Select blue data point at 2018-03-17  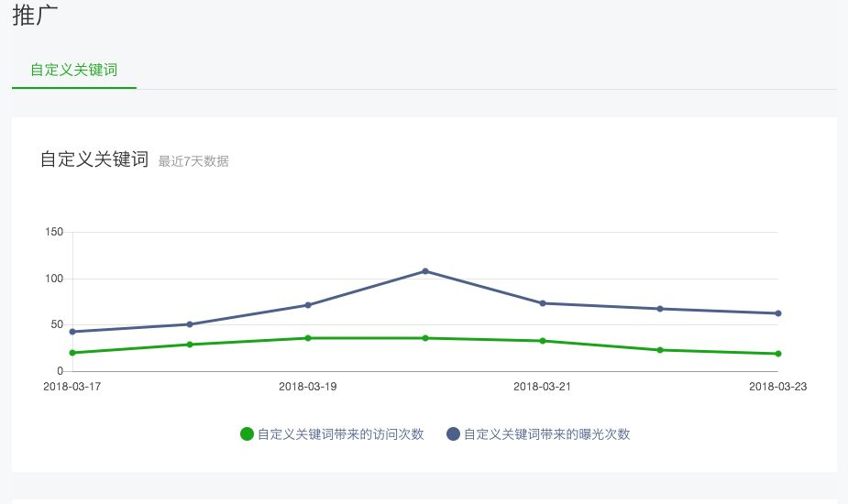(x=72, y=332)
